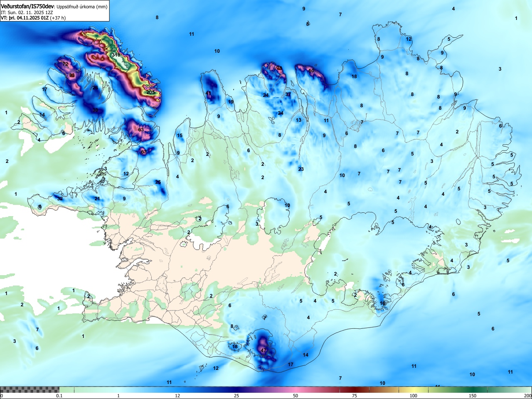Click the 32 precipitation value

[60, 199]
